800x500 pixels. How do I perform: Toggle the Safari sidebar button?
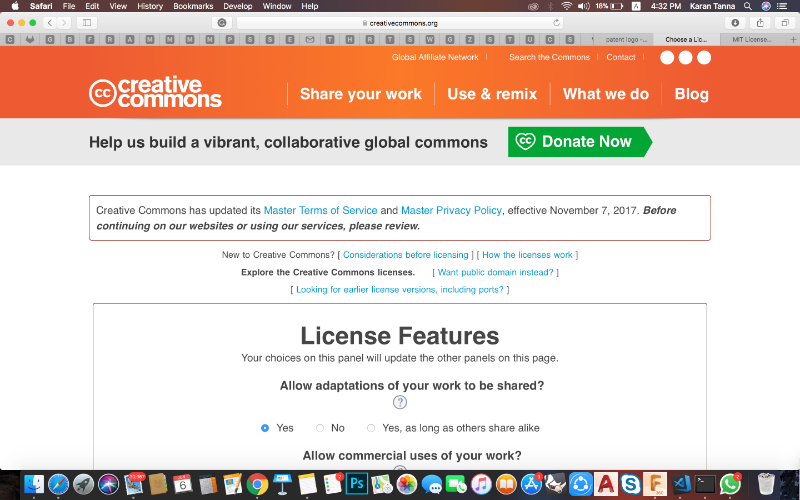point(87,22)
